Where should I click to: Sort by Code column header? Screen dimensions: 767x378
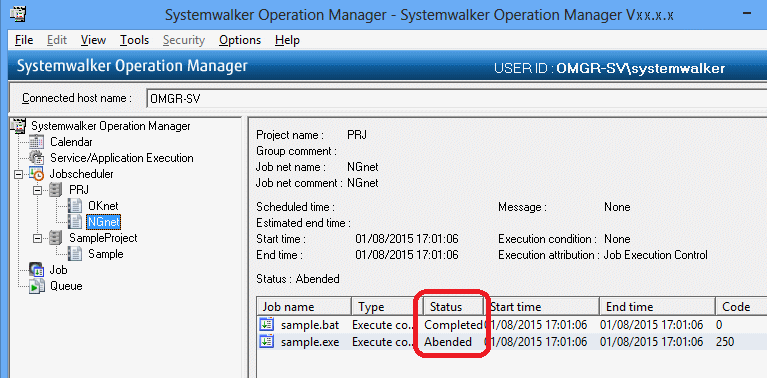click(x=741, y=307)
